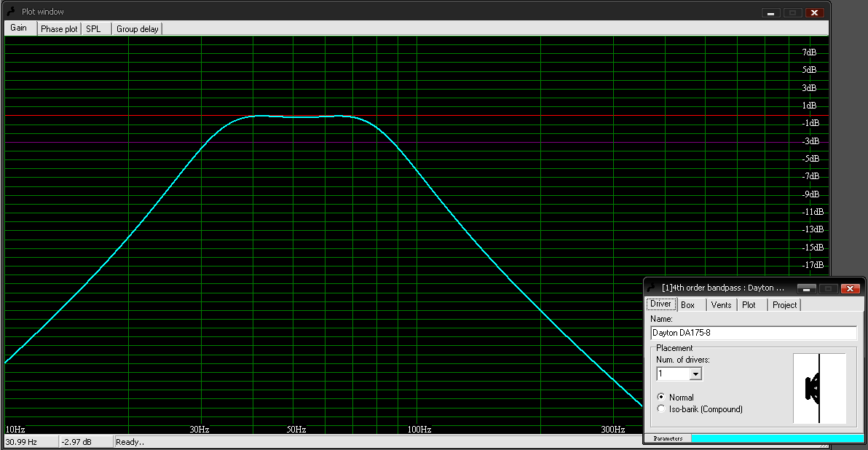This screenshot has width=868, height=450.
Task: Click the '-5dB' axis label
Action: (810, 159)
